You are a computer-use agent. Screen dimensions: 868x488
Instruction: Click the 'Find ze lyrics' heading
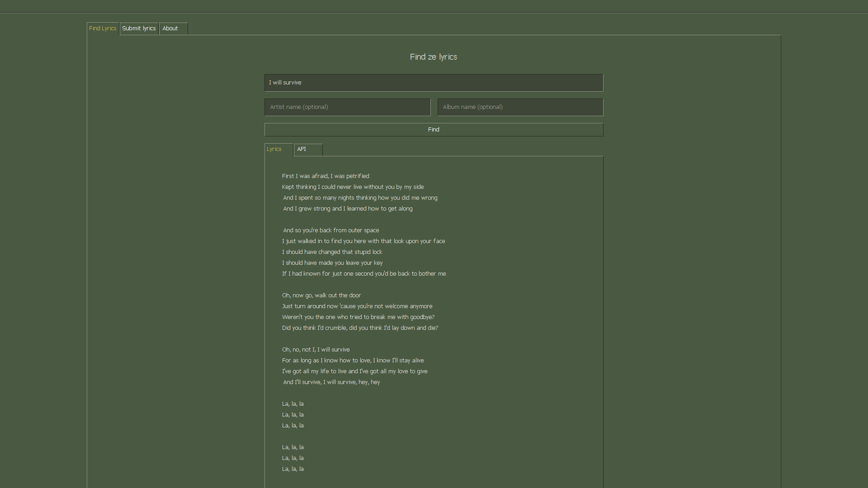click(433, 57)
